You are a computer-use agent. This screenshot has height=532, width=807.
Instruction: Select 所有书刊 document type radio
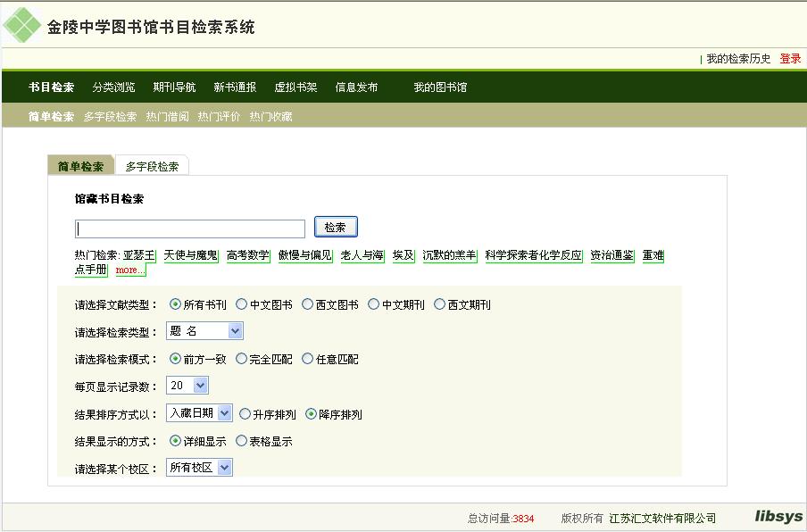click(175, 304)
